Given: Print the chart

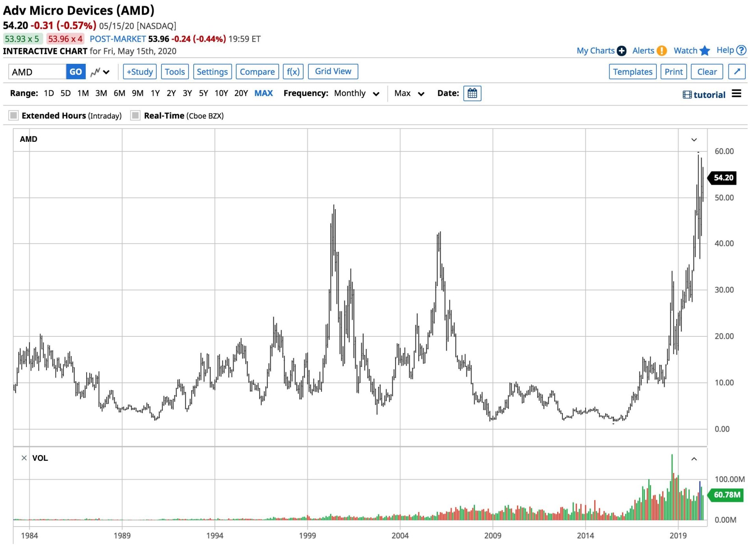Looking at the screenshot, I should (673, 72).
